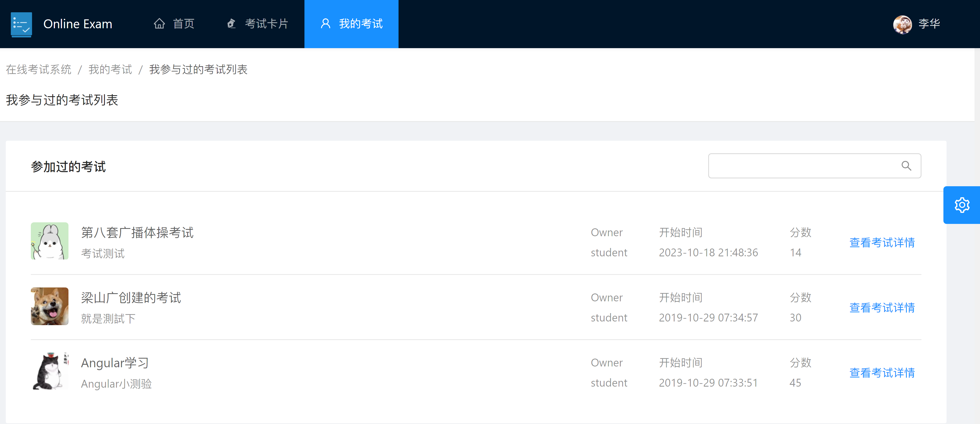Open the 首页 navigation tab
Image resolution: width=980 pixels, height=424 pixels.
pos(183,24)
